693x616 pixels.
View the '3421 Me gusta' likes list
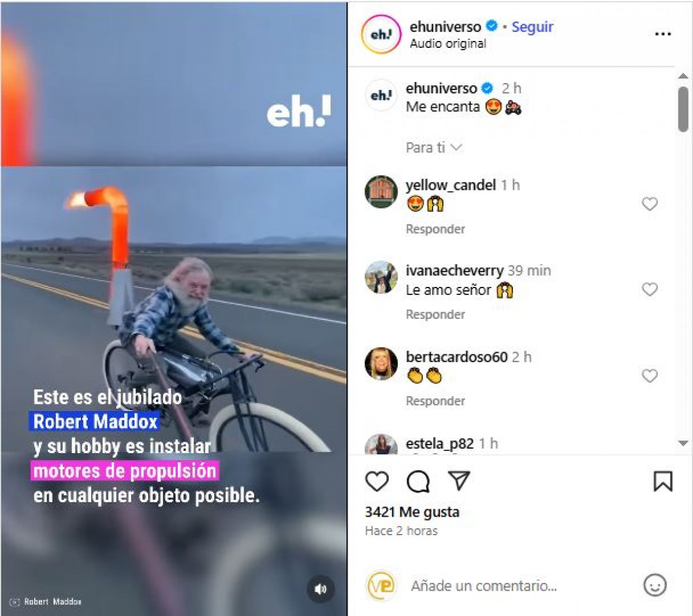click(x=412, y=512)
